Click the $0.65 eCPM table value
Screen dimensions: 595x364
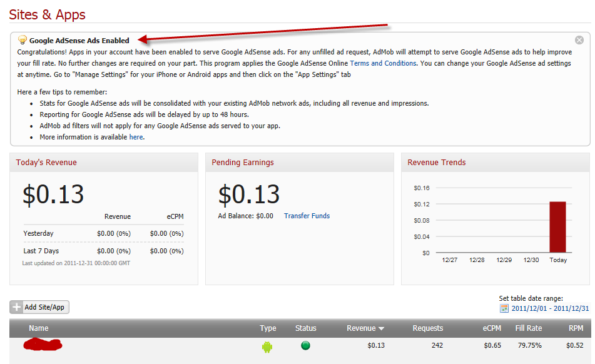click(492, 345)
